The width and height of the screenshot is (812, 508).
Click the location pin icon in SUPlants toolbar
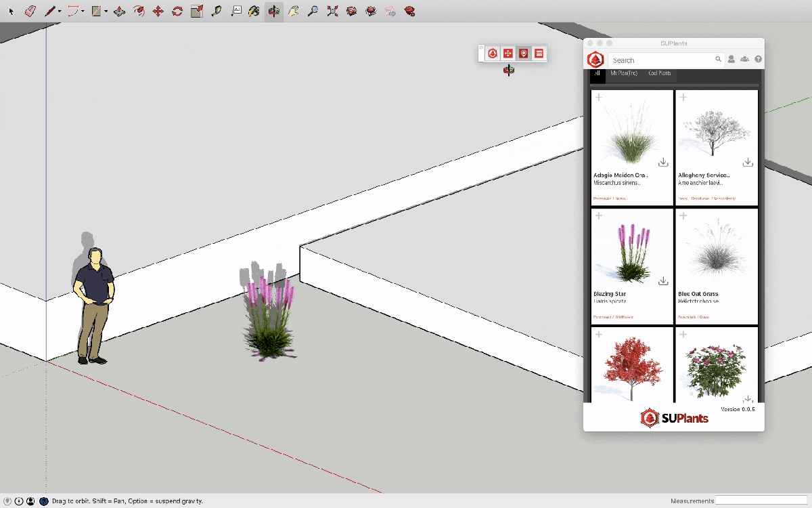tap(524, 53)
